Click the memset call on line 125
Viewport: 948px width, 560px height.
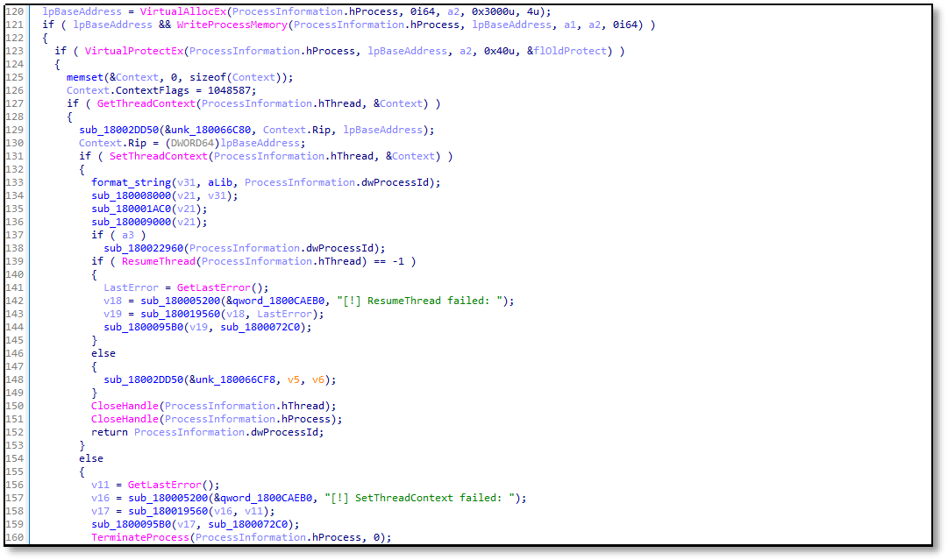(x=85, y=77)
